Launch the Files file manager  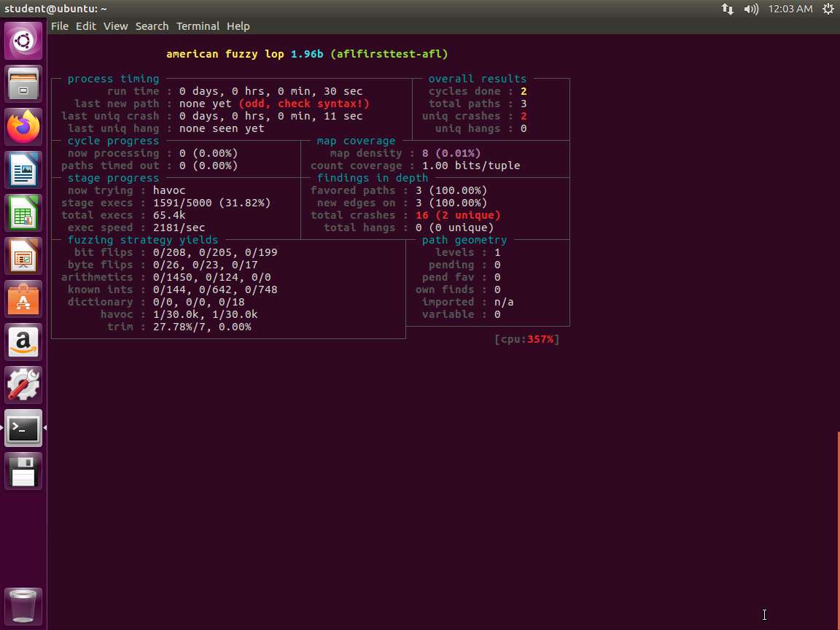click(x=23, y=84)
